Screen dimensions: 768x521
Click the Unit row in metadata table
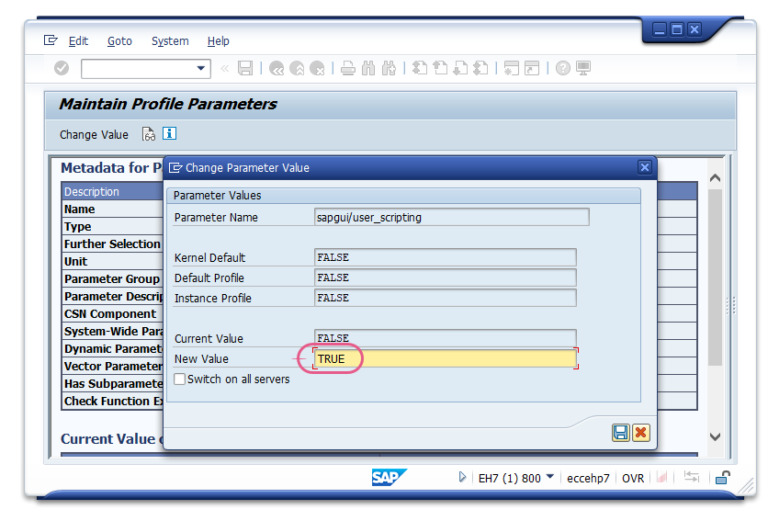point(112,261)
